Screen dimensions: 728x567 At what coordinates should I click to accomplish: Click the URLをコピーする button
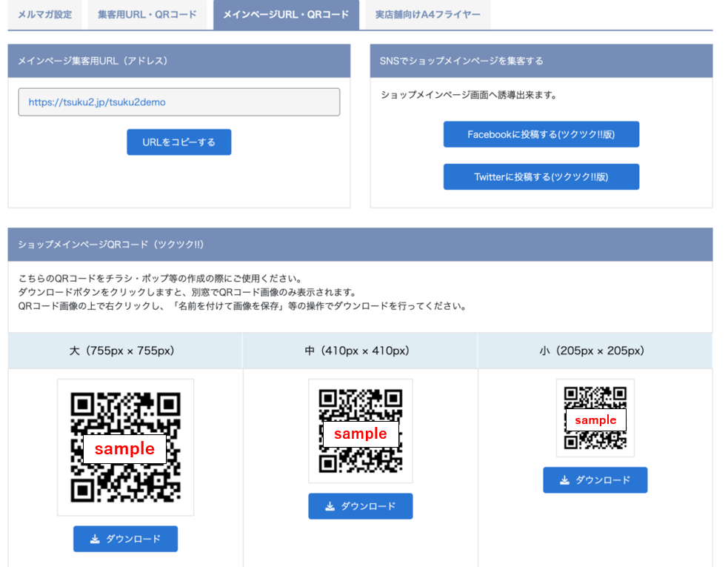click(x=179, y=142)
